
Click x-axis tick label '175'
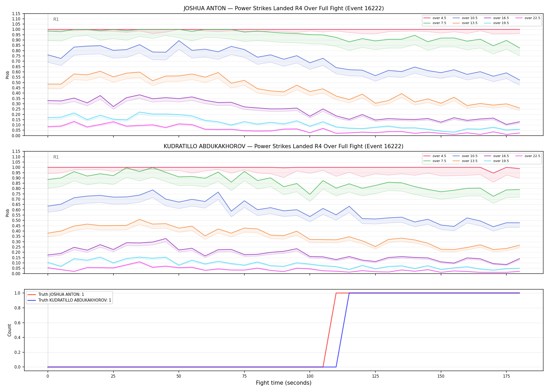coord(506,376)
